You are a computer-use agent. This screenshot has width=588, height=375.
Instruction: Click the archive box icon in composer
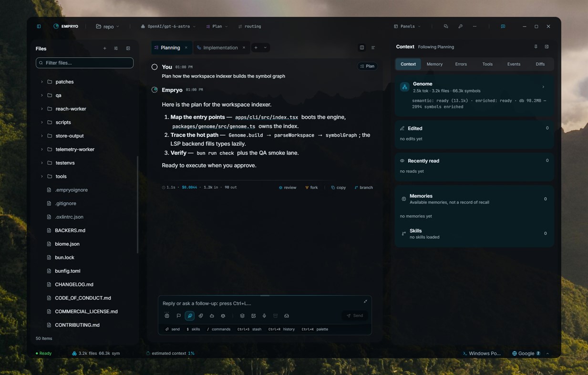click(x=276, y=315)
